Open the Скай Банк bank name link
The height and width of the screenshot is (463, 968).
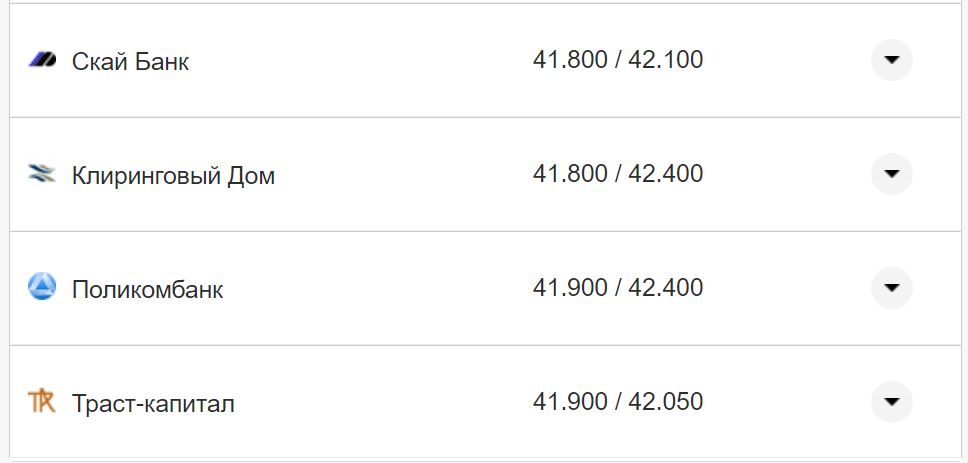pos(130,62)
